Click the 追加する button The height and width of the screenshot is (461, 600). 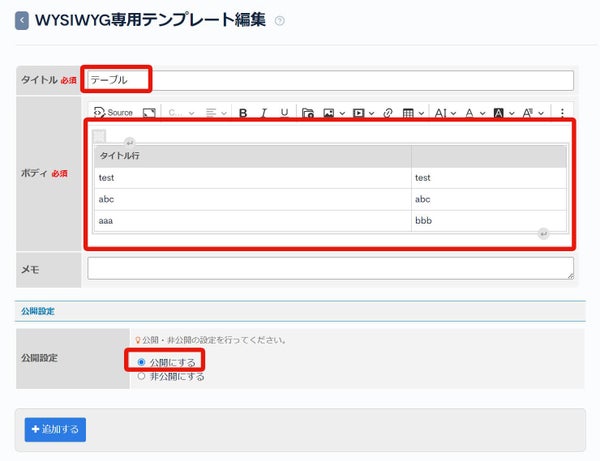(x=55, y=429)
